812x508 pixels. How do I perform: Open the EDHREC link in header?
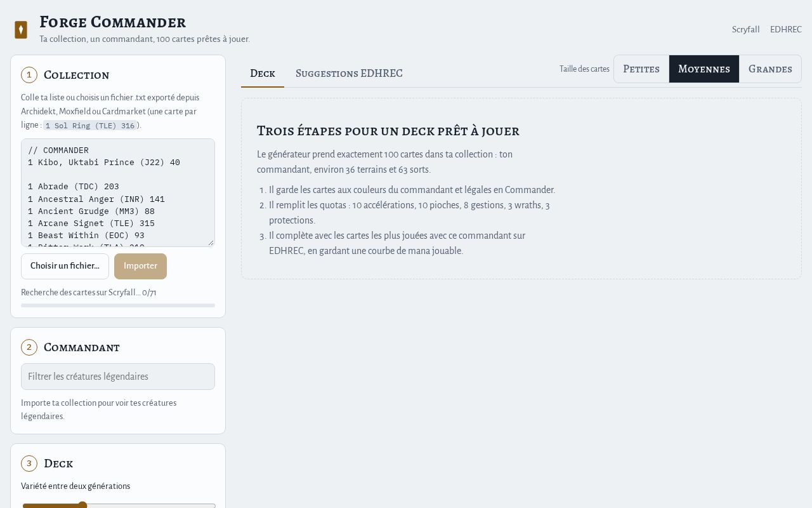coord(786,30)
